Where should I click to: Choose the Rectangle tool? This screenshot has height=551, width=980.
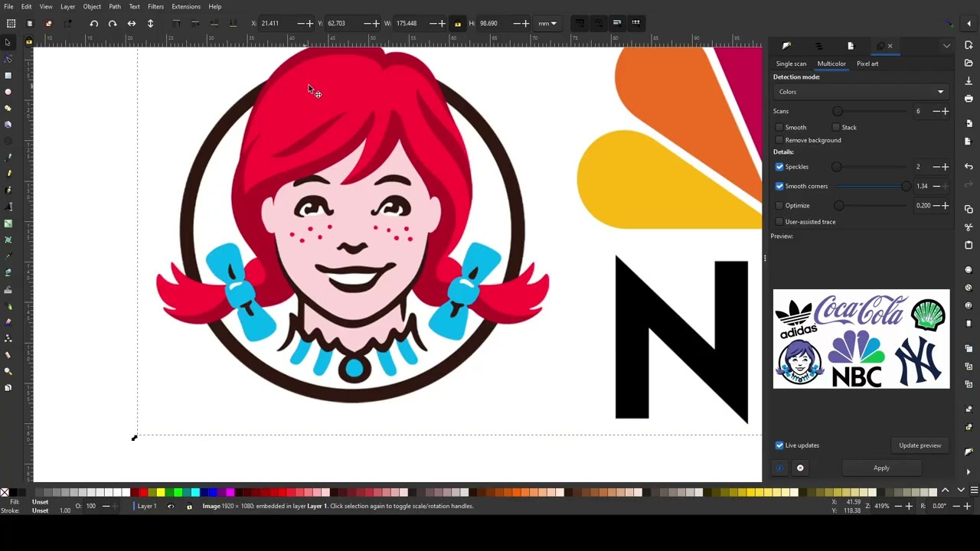click(x=8, y=75)
